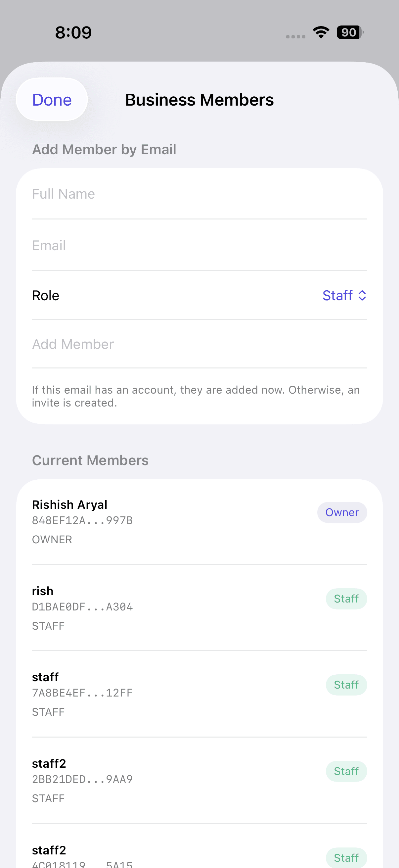The width and height of the screenshot is (399, 868).
Task: Select the staff2 member with ID 2BB21DED
Action: [x=135, y=780]
